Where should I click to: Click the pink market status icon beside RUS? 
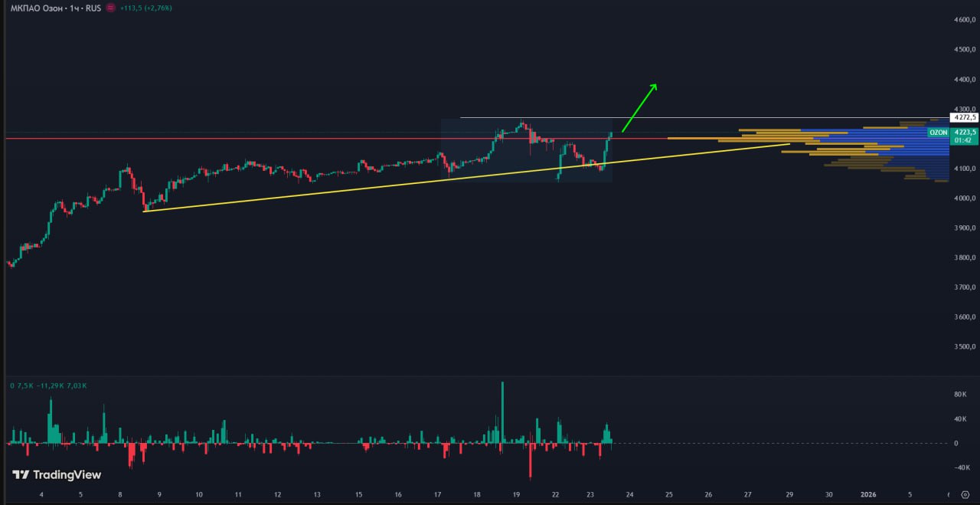(x=111, y=8)
